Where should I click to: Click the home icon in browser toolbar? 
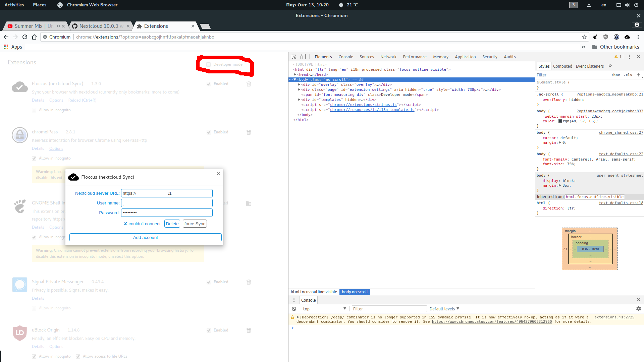point(34,37)
